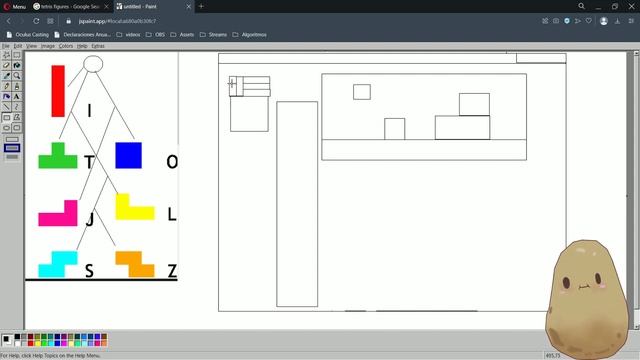Screen dimensions: 640x360
Task: Open a new browser tab
Action: (x=201, y=7)
